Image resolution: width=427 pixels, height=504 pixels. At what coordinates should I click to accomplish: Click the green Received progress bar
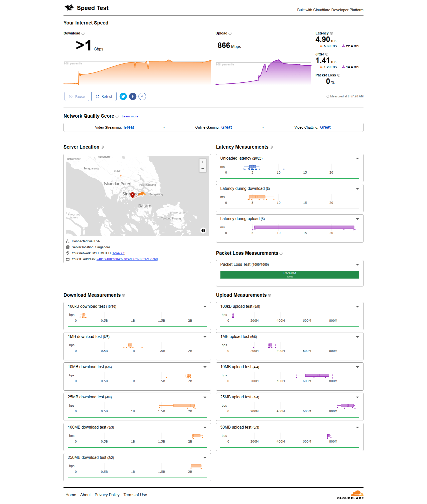289,275
